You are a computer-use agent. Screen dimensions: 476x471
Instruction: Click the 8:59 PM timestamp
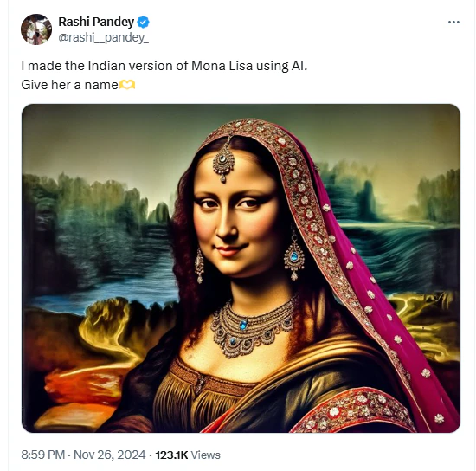42,455
